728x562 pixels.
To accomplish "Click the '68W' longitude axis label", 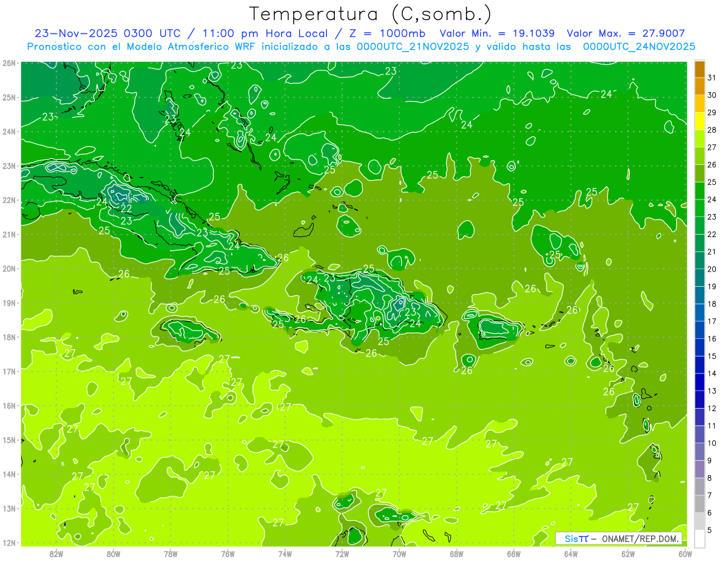I will click(x=456, y=554).
